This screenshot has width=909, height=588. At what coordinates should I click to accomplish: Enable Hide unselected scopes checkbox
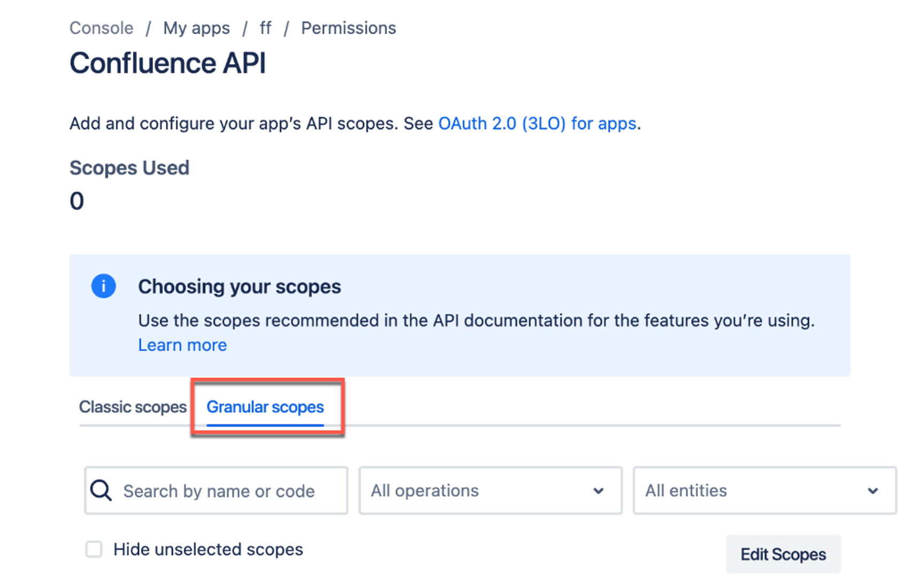click(x=94, y=549)
